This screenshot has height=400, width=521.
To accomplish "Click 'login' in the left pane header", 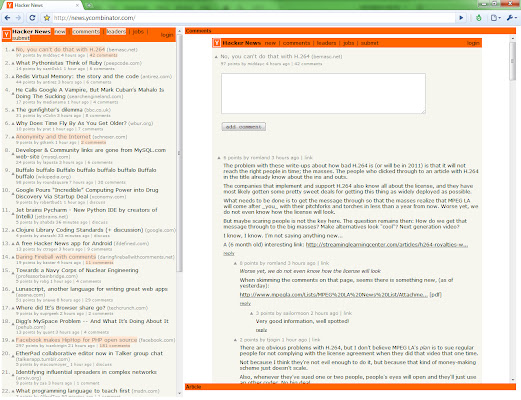I will click(x=167, y=35).
